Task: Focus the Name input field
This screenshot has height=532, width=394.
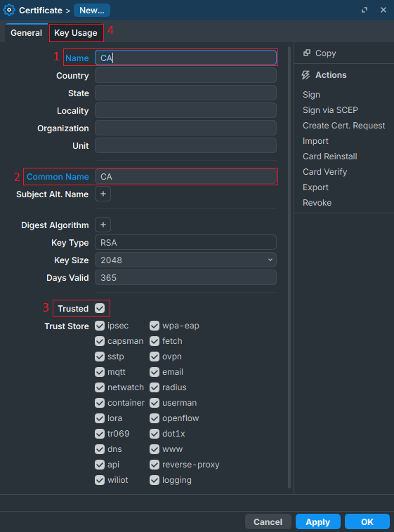Action: tap(185, 58)
